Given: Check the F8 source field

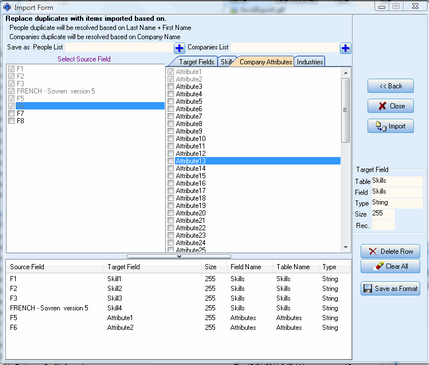Looking at the screenshot, I should (x=12, y=121).
